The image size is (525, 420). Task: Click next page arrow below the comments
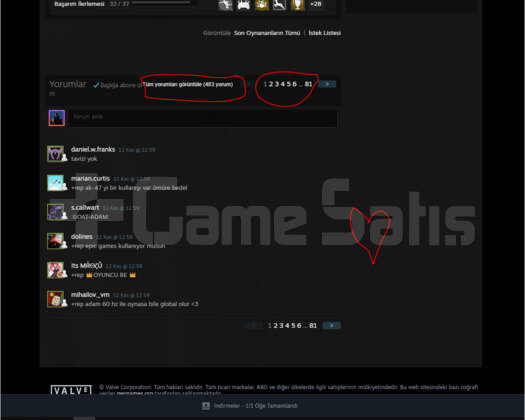(x=331, y=326)
